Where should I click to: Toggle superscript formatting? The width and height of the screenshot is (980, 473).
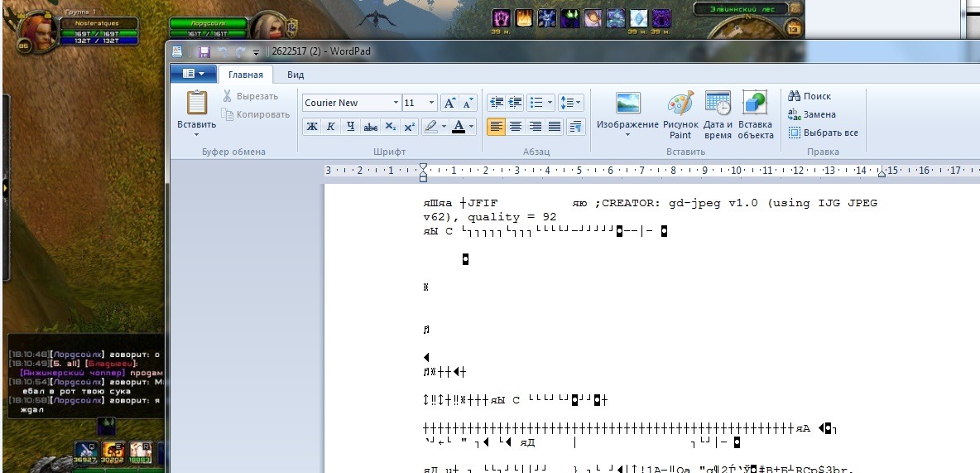point(410,127)
